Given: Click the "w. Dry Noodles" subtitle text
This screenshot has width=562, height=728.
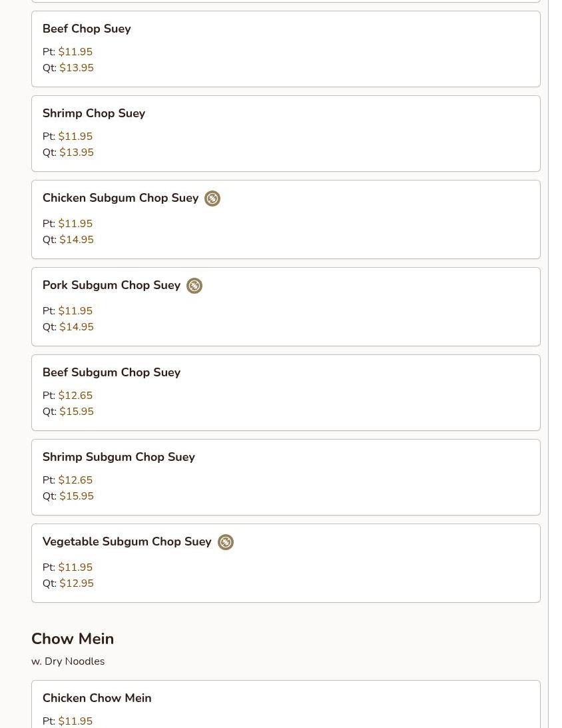Looking at the screenshot, I should point(68,661).
